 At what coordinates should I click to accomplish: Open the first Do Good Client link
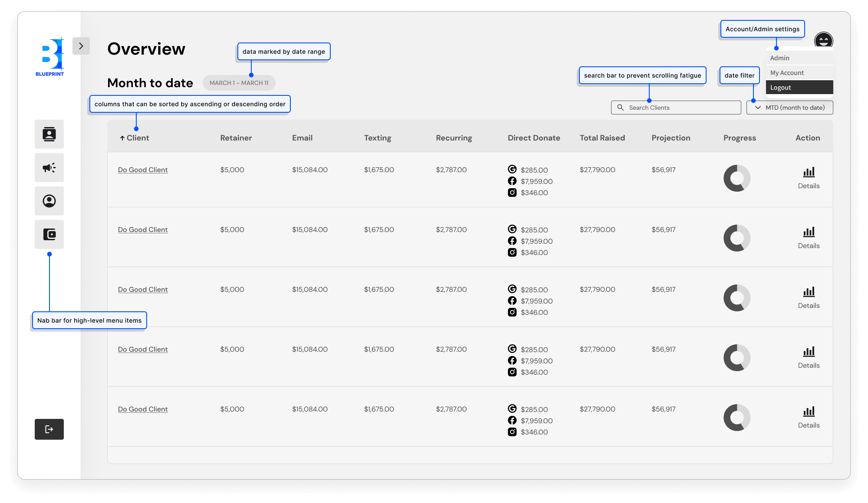pos(143,170)
